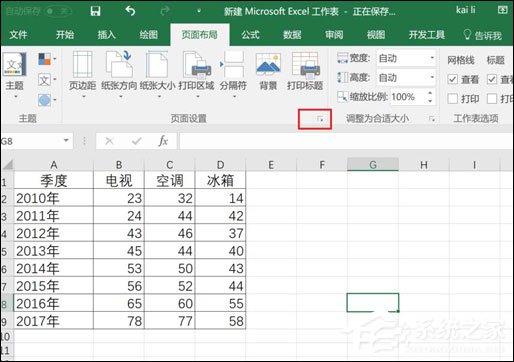Switch to the 开始 Home tab
The image size is (514, 362).
click(x=65, y=35)
